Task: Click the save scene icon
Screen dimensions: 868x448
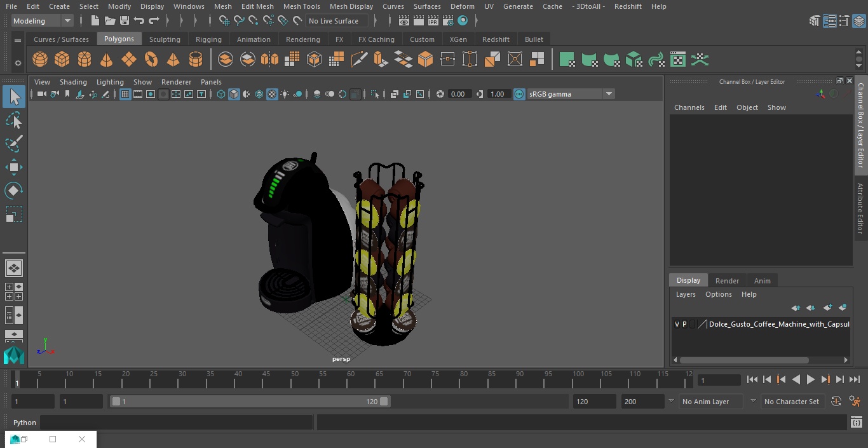Action: [x=125, y=21]
